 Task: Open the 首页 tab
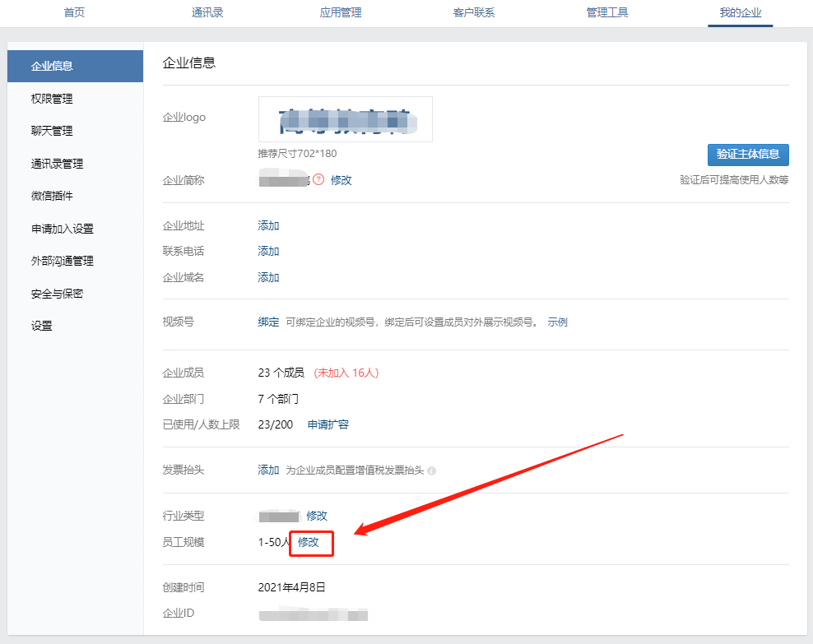(x=74, y=12)
